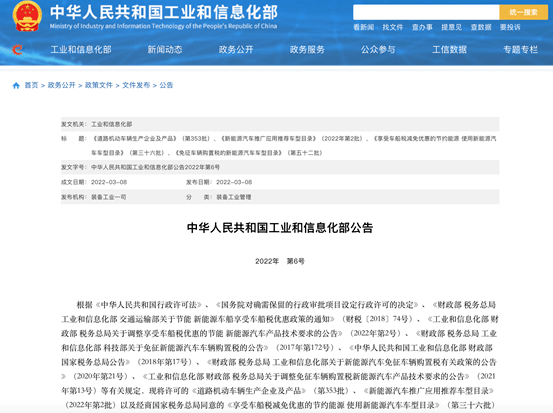Go to 文件发布 in breadcrumb

coord(136,85)
